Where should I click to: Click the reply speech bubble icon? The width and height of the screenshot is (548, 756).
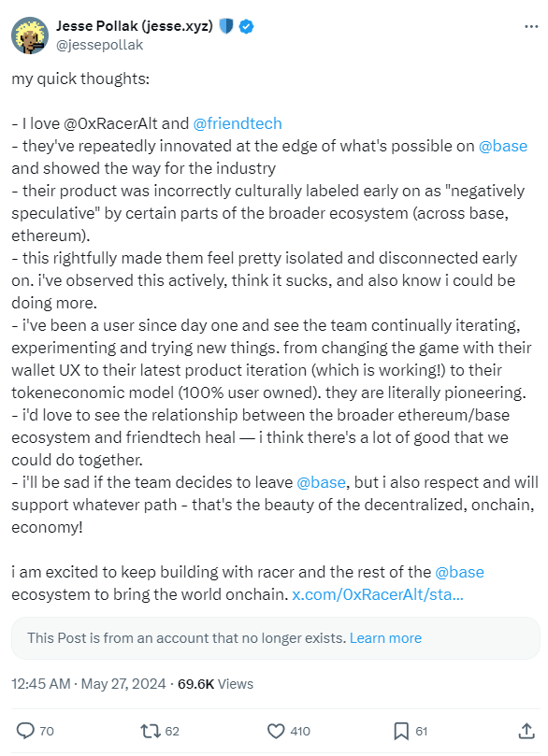[25, 731]
